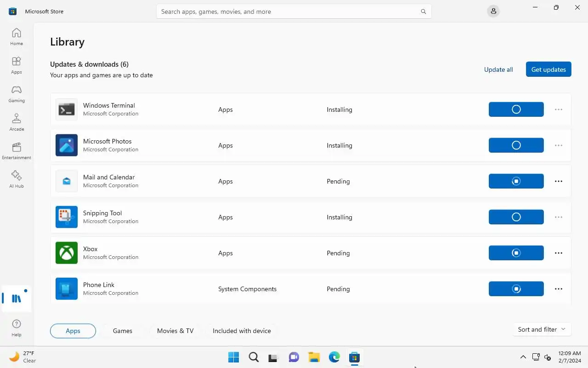Stop the pending Xbox update
Viewport: 588px width, 368px height.
click(x=516, y=253)
